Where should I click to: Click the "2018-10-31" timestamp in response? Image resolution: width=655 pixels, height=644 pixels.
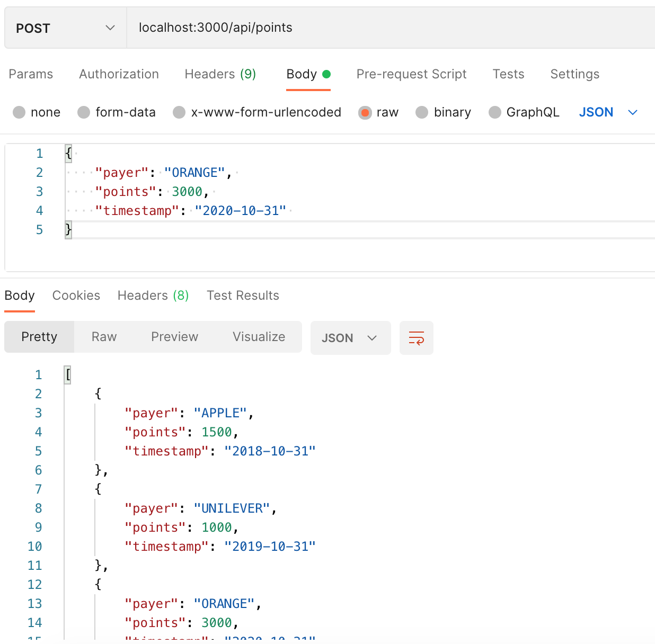(x=270, y=451)
